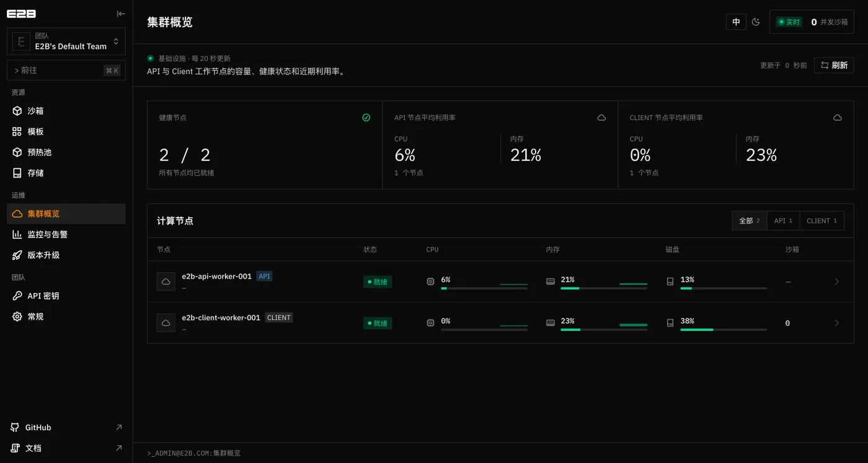Click 就绪 status badge for e2b-client-worker-001
Screen dimensions: 868x463
pos(378,323)
